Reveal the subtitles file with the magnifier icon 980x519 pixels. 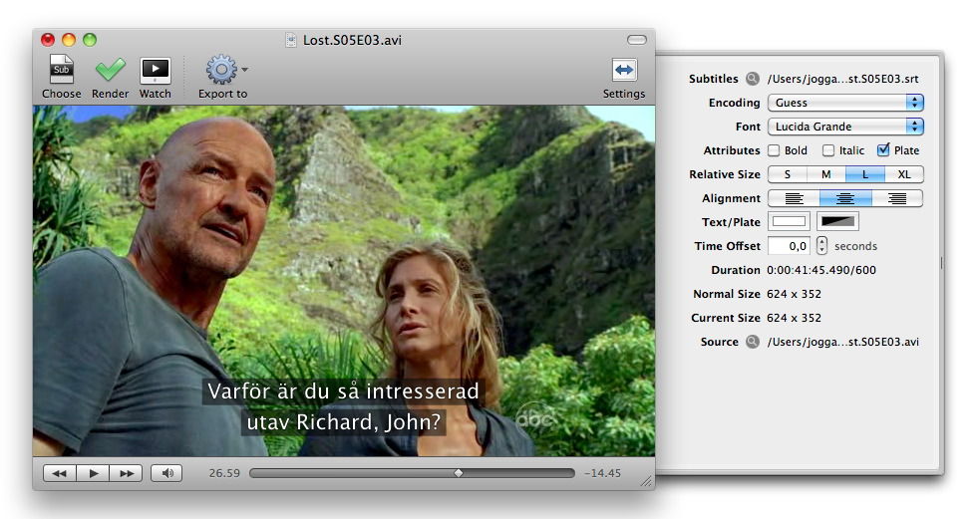click(753, 79)
